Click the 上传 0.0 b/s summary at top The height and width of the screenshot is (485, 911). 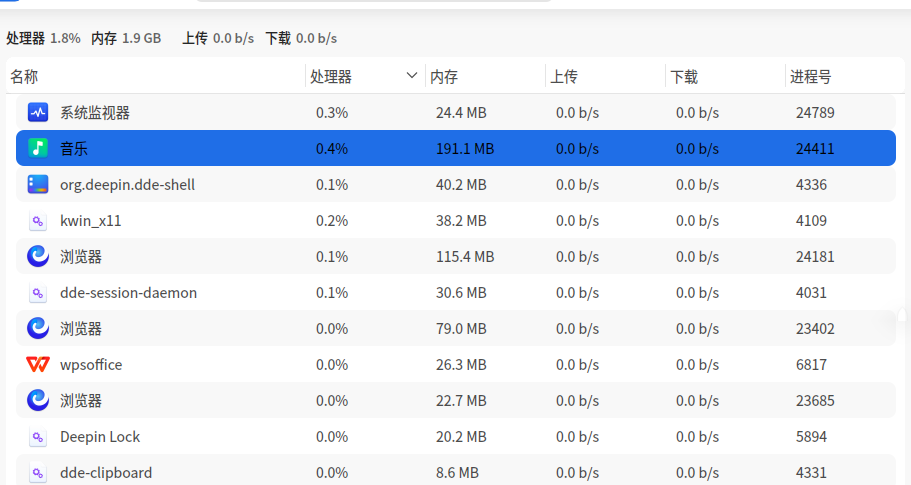218,38
